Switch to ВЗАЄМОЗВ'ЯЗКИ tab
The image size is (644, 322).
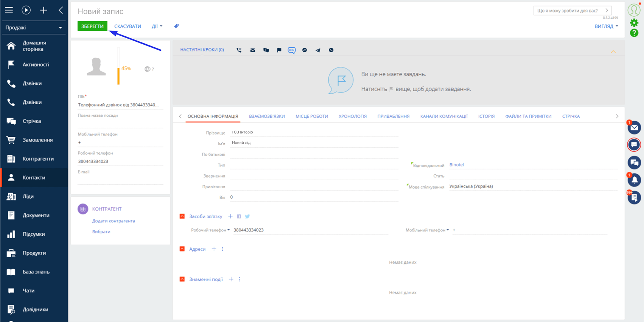(x=267, y=116)
